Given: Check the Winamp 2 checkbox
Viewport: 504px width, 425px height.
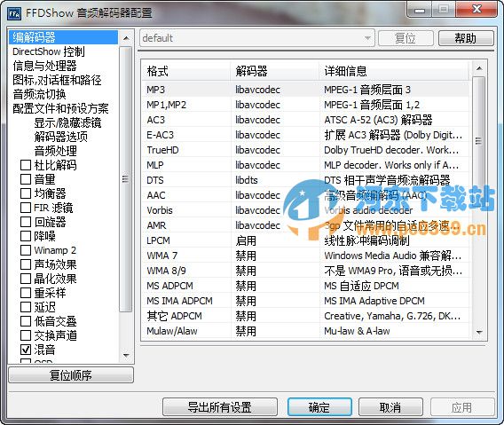Looking at the screenshot, I should (26, 250).
